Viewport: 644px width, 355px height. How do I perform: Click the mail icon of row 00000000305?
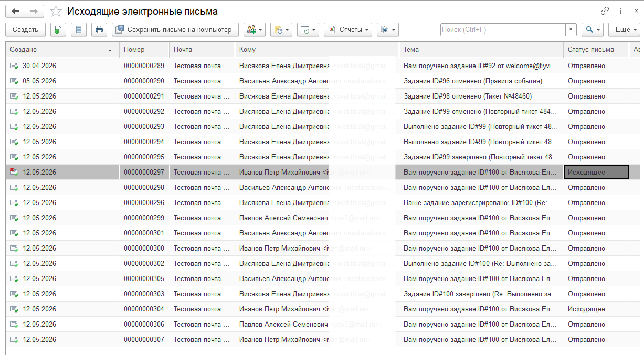coord(14,279)
